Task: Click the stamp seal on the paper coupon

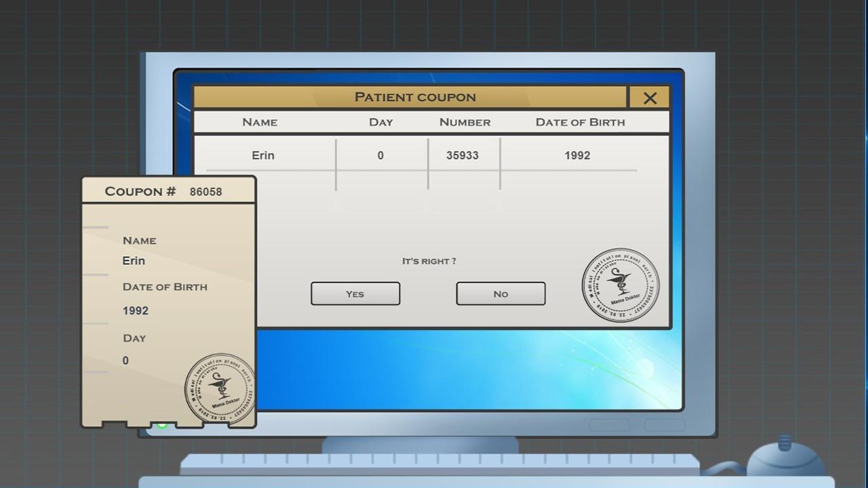Action: [x=220, y=388]
